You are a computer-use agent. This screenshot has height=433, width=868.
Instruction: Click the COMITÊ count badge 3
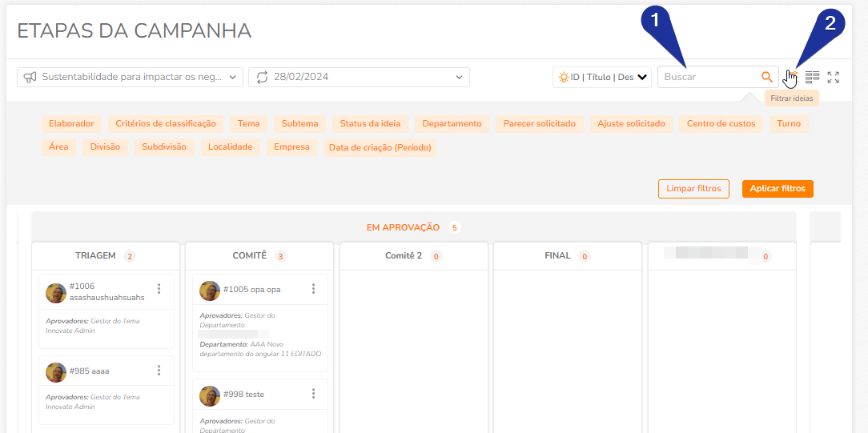(x=281, y=256)
